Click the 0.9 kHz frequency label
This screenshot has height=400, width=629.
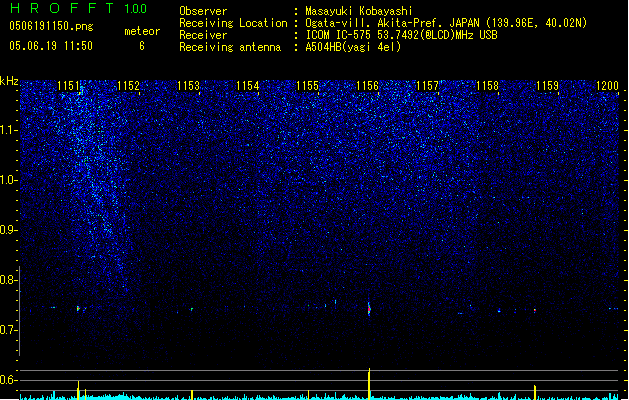click(x=8, y=230)
